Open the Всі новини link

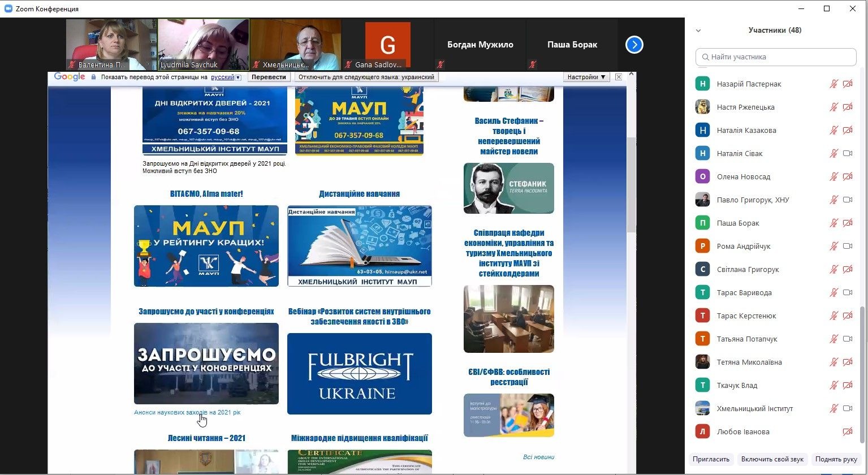pyautogui.click(x=538, y=457)
